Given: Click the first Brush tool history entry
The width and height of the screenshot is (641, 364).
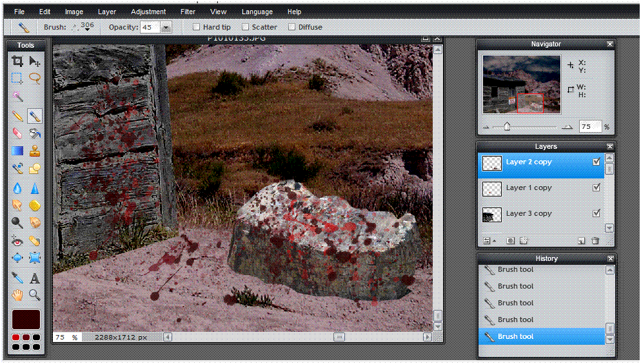Looking at the screenshot, I should [x=515, y=270].
